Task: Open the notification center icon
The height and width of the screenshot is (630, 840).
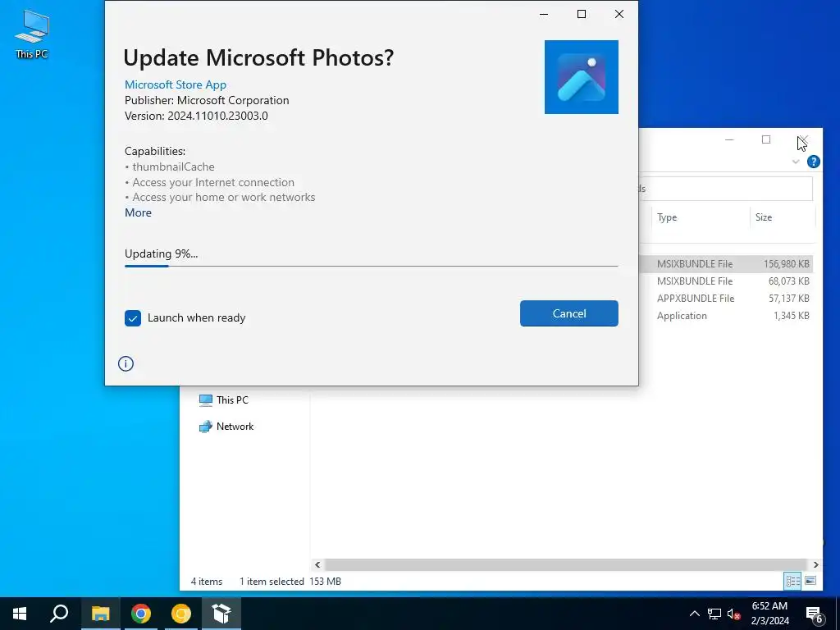Action: 815,614
